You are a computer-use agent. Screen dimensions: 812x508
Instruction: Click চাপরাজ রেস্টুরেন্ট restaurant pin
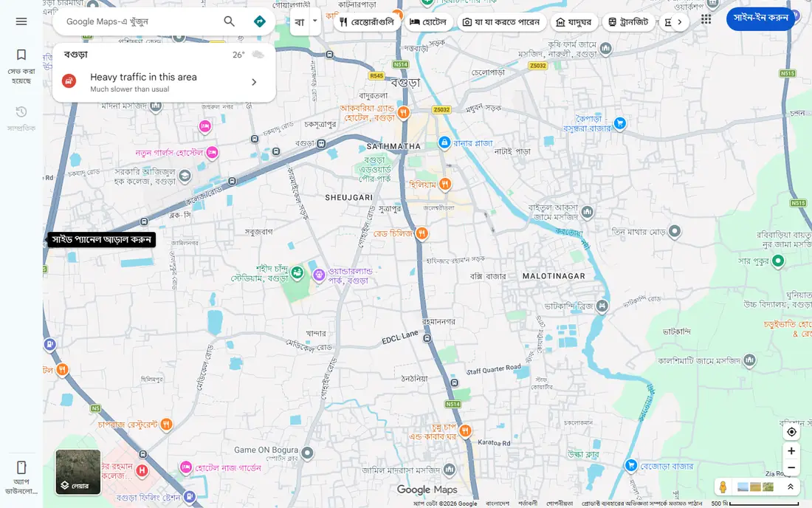tap(165, 424)
